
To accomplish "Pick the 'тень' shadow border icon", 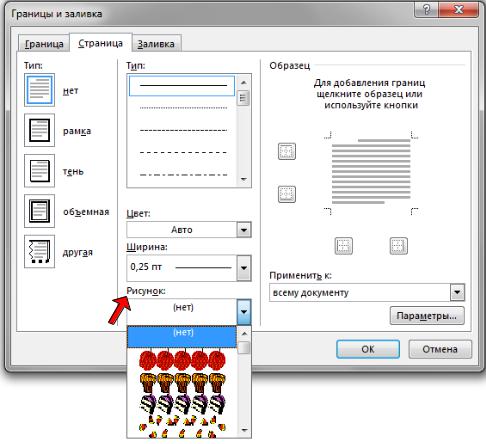I will (39, 171).
